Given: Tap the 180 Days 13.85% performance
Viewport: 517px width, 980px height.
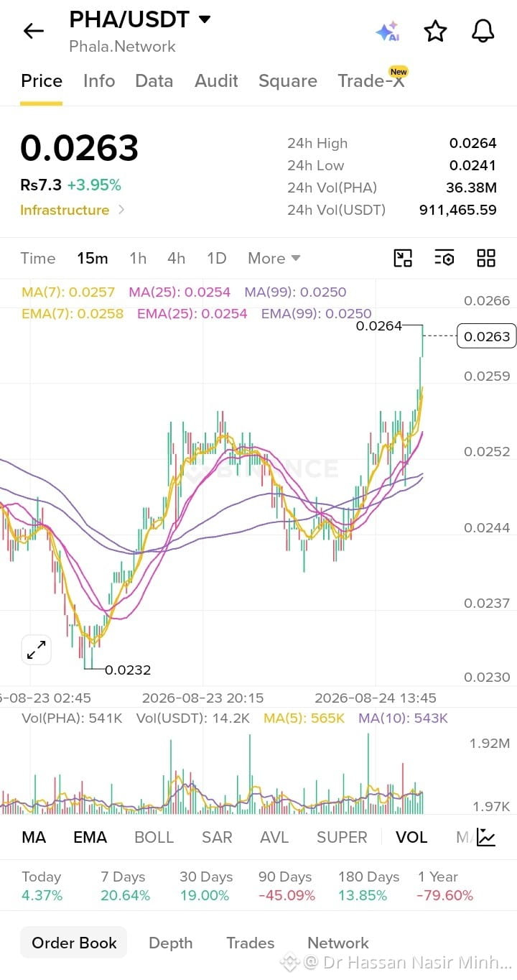Looking at the screenshot, I should click(368, 886).
